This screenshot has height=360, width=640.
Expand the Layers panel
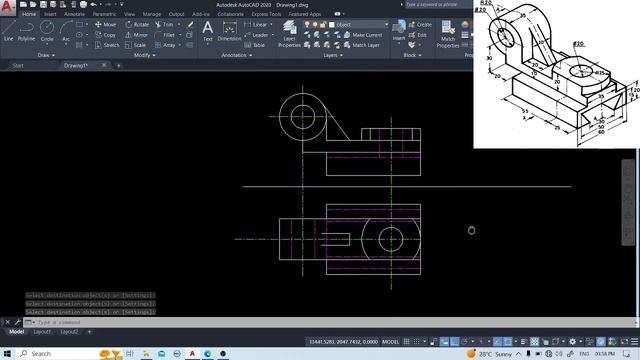(x=333, y=55)
